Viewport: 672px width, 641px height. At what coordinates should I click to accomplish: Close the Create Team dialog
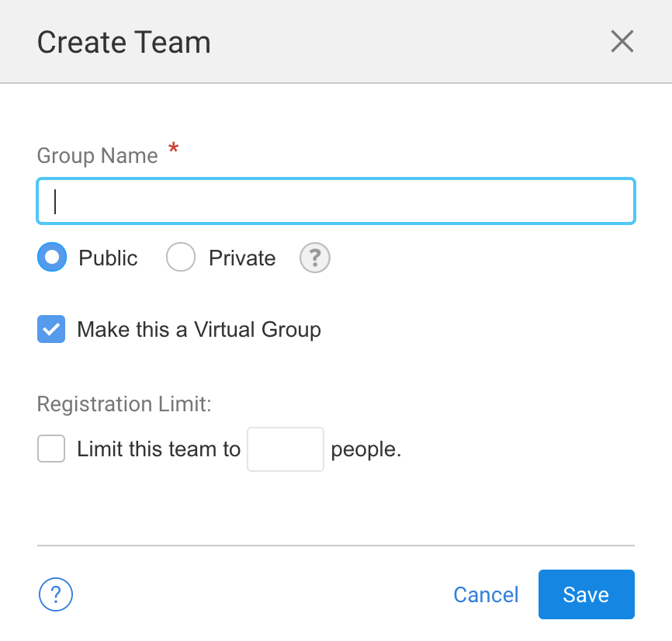pos(622,41)
